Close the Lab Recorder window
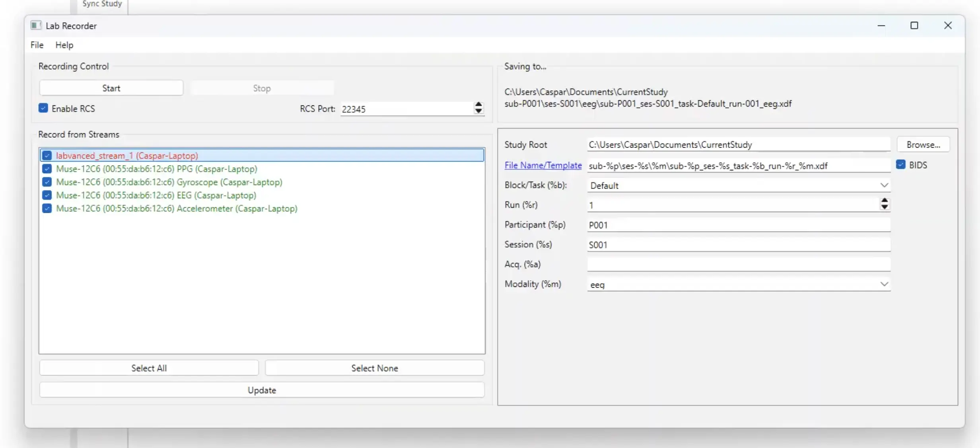Viewport: 980px width, 448px height. pos(948,25)
